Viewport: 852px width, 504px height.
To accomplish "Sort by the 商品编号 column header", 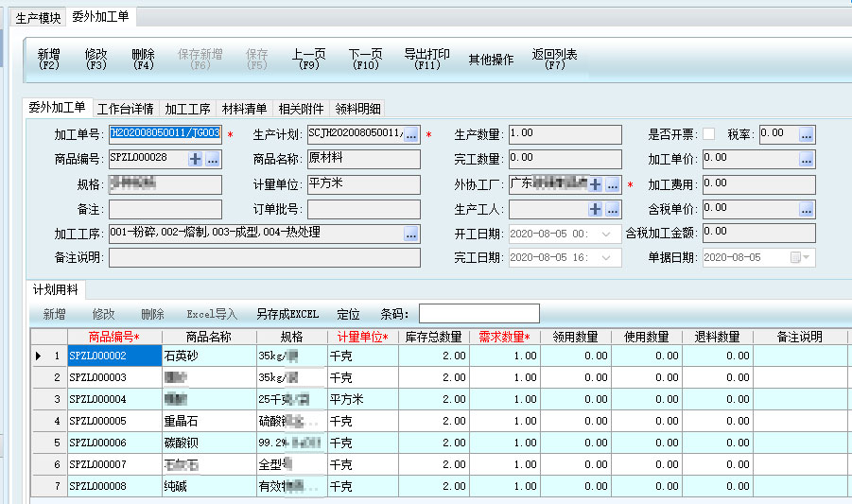I will [114, 337].
